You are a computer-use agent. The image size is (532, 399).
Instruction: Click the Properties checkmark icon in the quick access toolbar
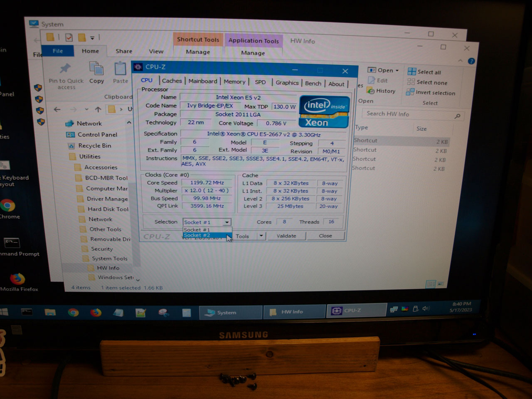point(69,37)
